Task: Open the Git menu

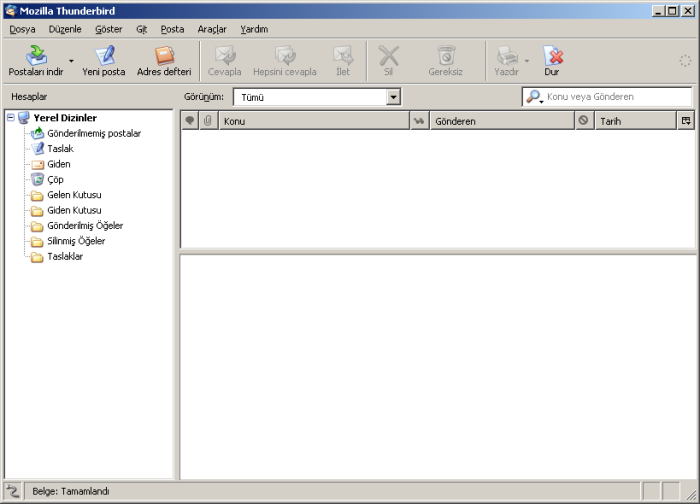Action: [x=142, y=29]
